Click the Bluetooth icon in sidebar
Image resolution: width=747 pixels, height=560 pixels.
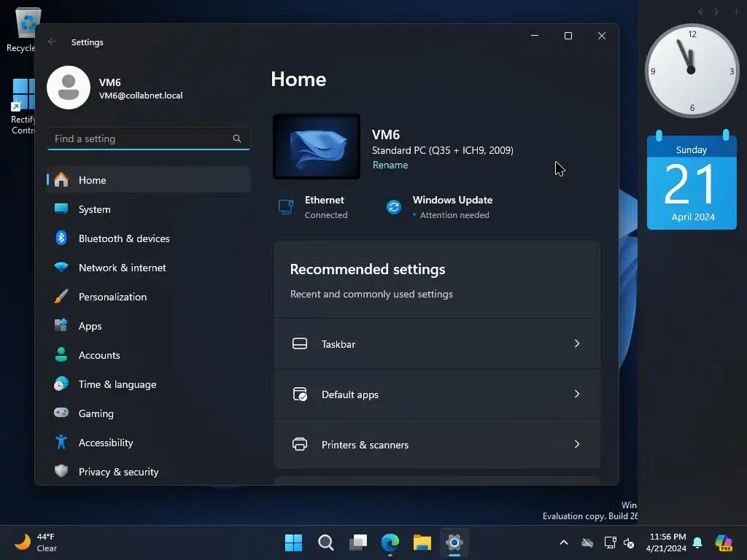pos(61,238)
